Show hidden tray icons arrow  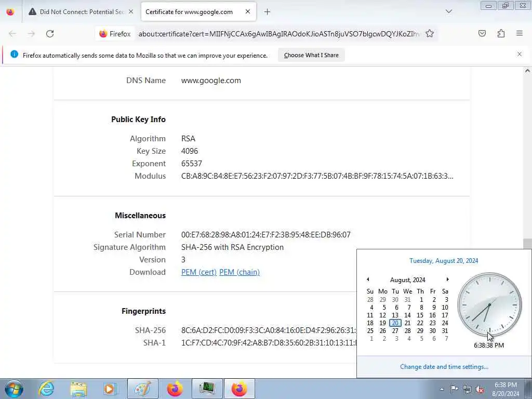[442, 390]
